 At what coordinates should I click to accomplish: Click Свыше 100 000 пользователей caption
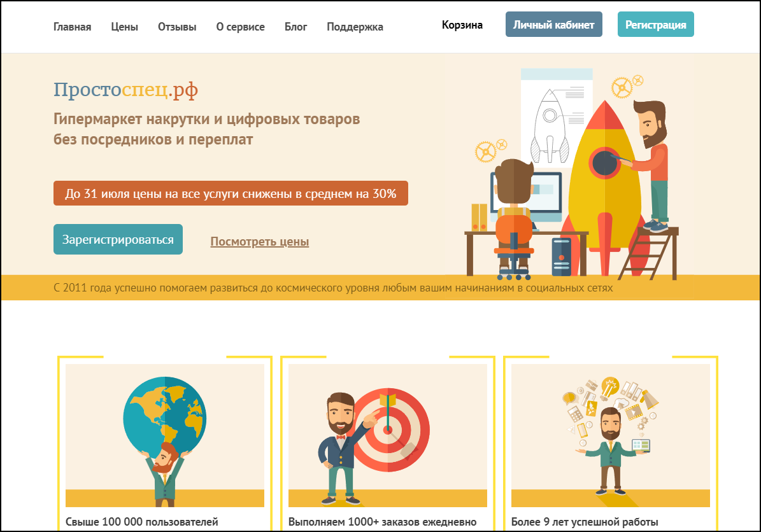tap(142, 522)
